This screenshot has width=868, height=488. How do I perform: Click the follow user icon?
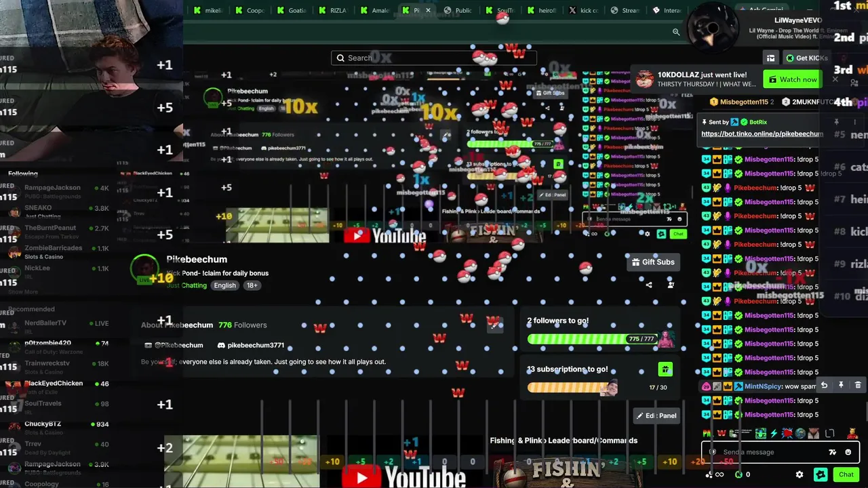[671, 285]
